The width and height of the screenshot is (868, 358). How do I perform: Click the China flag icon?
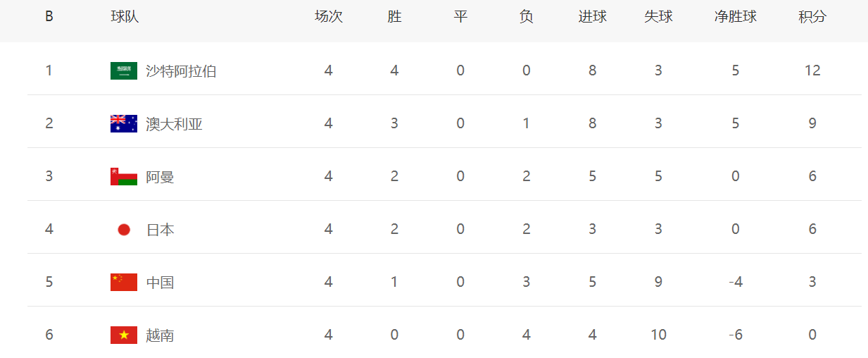point(124,282)
